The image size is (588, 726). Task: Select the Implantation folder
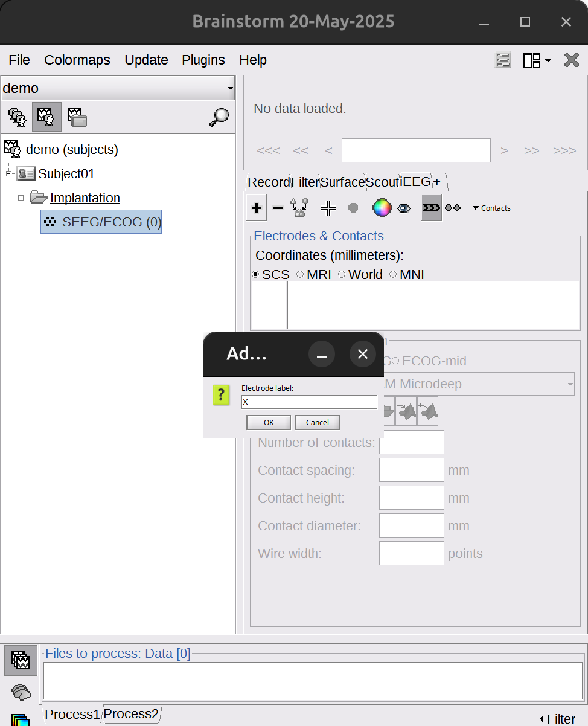pos(85,198)
